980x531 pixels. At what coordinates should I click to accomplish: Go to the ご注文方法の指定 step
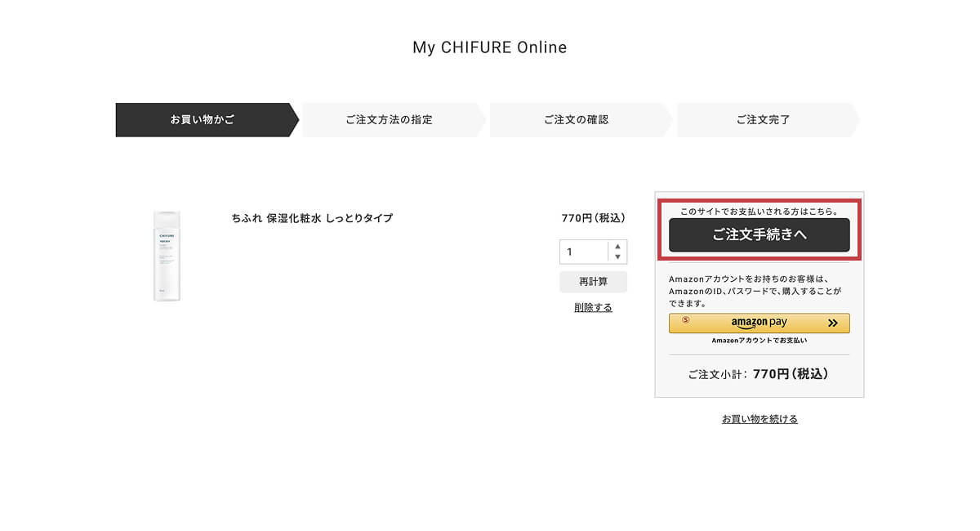[389, 120]
